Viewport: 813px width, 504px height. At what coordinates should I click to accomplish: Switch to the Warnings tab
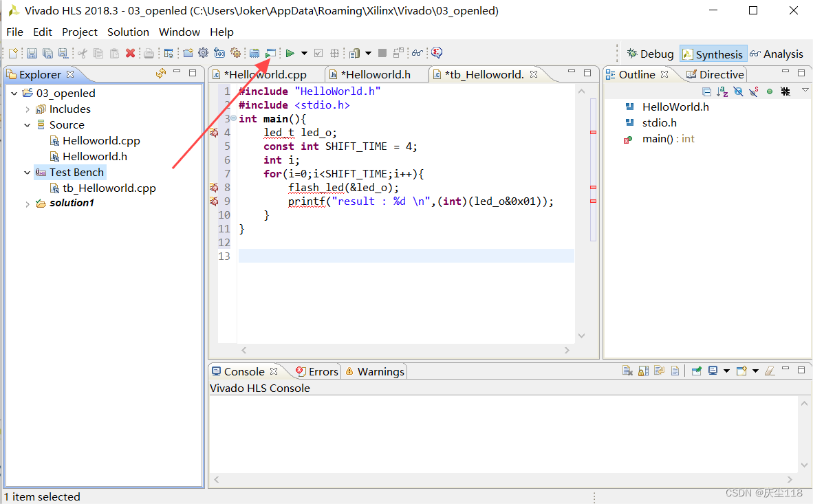coord(375,371)
